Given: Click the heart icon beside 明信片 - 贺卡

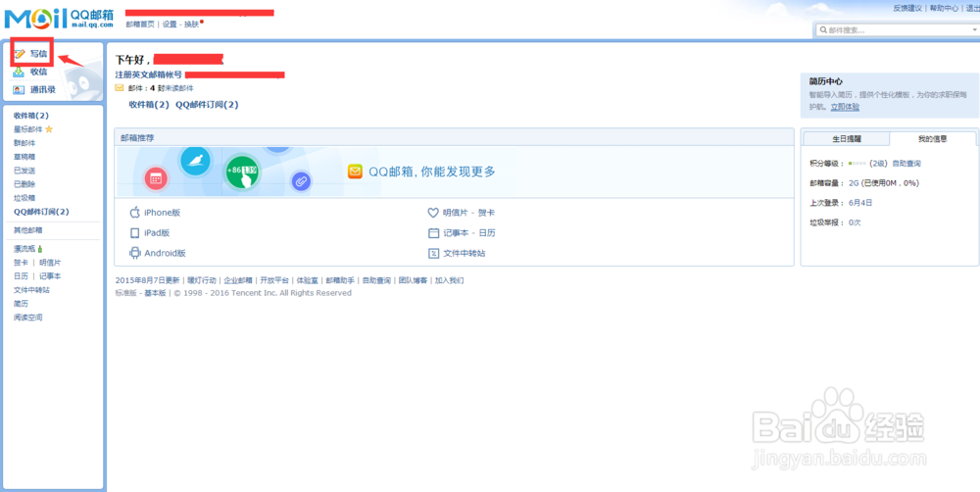Looking at the screenshot, I should coord(433,213).
